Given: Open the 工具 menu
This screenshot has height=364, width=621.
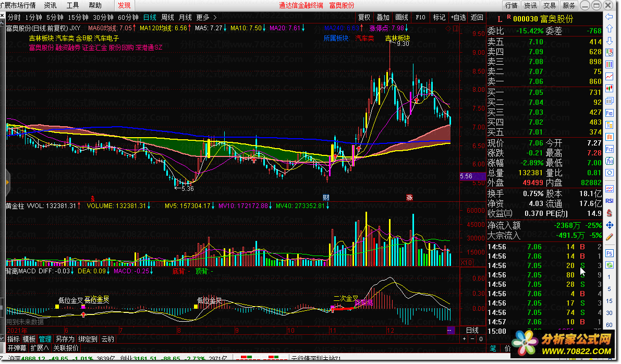Looking at the screenshot, I should (x=72, y=5).
